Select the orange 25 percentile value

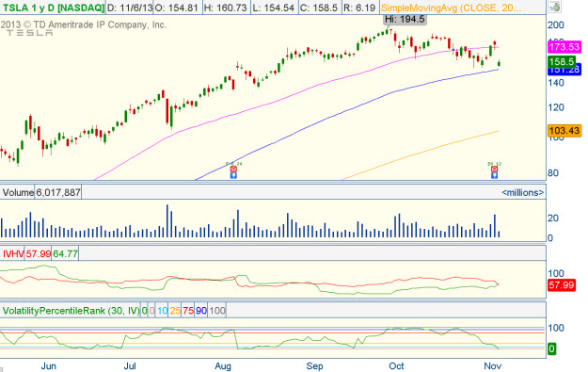coord(175,311)
